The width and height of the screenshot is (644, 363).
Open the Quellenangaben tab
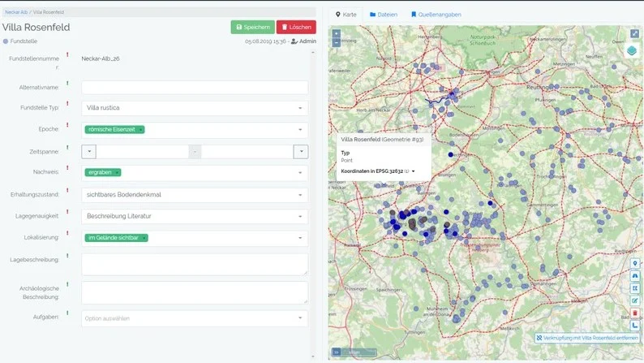pyautogui.click(x=436, y=15)
